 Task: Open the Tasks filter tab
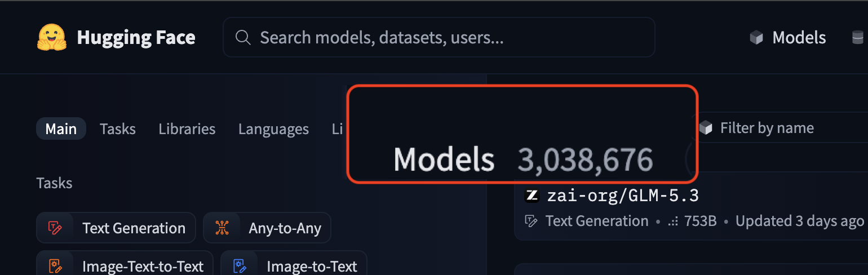pyautogui.click(x=118, y=128)
